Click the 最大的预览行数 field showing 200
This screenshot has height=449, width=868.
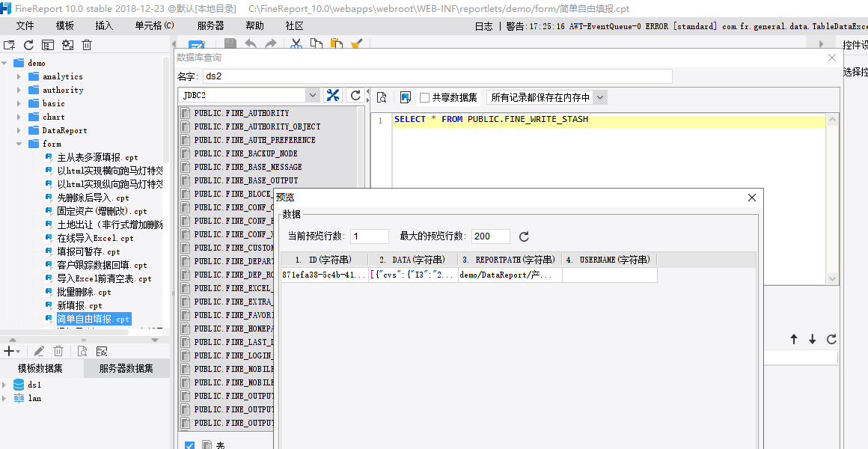pos(491,236)
